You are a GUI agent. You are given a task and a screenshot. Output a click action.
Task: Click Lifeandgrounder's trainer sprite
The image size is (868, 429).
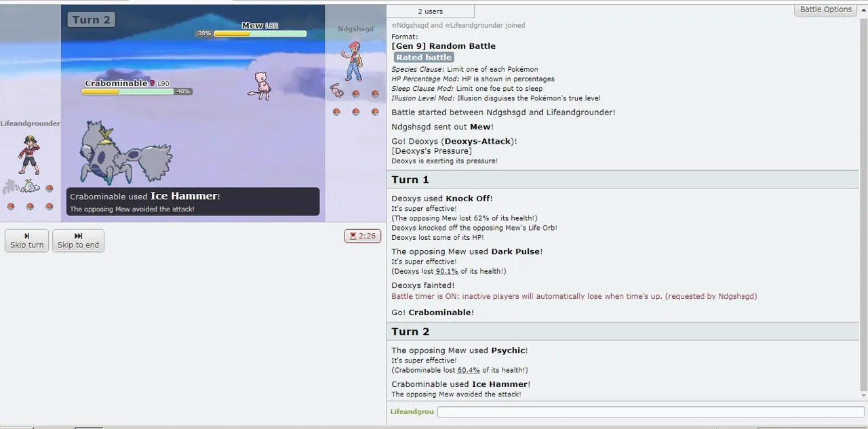28,156
